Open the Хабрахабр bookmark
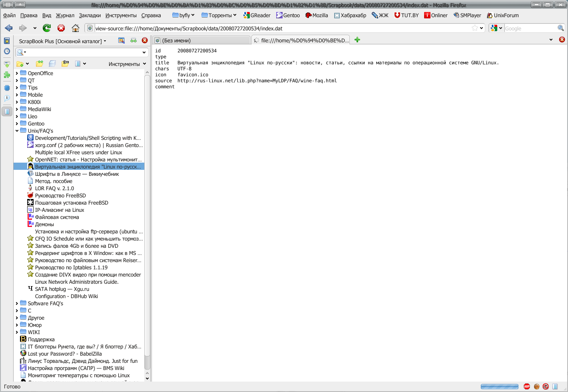 (x=350, y=15)
